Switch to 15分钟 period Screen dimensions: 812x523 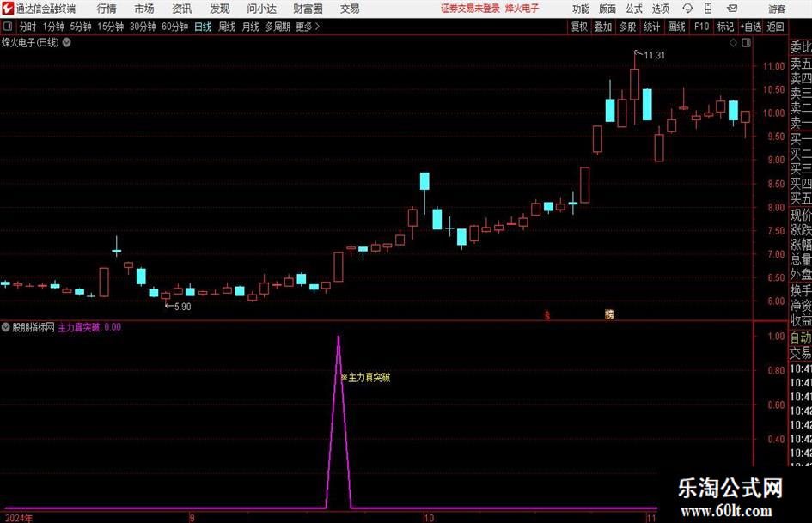click(111, 27)
